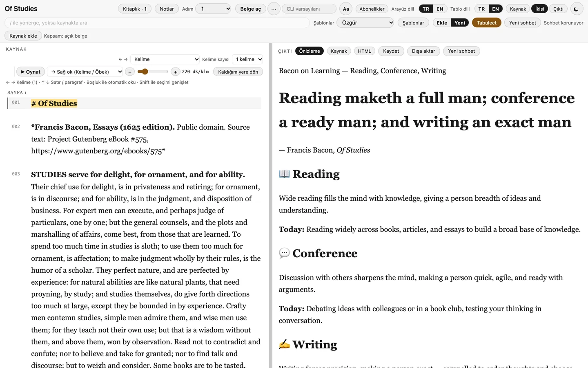This screenshot has width=588, height=368.
Task: Select the İkisi split view
Action: pos(539,9)
